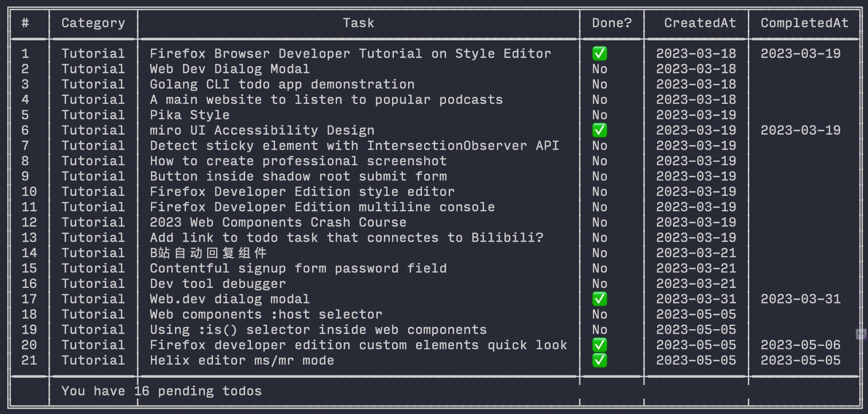Image resolution: width=868 pixels, height=414 pixels.
Task: Click CreatedAt "2023-03-31" for Web.dev dialog modal
Action: [696, 299]
